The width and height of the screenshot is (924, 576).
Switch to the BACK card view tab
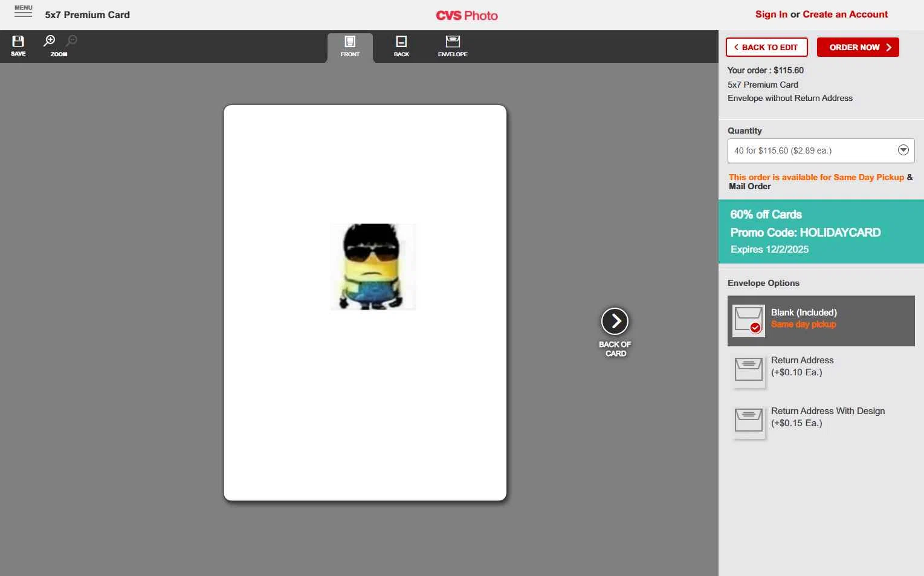tap(401, 47)
